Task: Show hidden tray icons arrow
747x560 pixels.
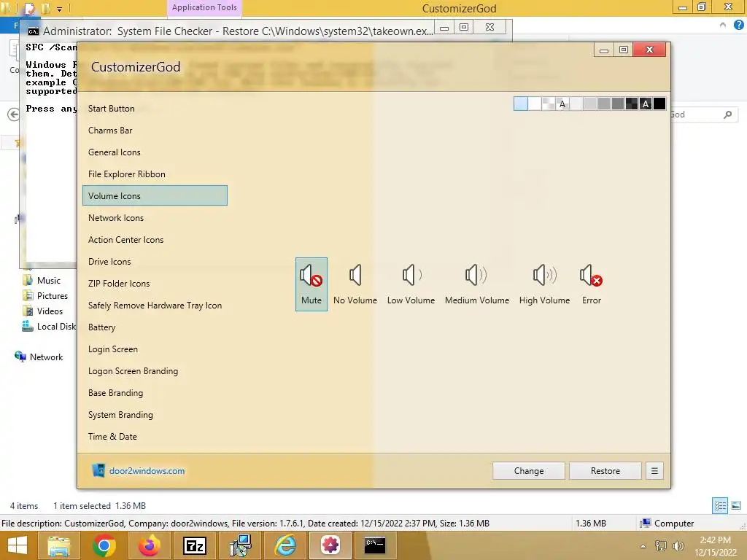Action: [x=643, y=546]
